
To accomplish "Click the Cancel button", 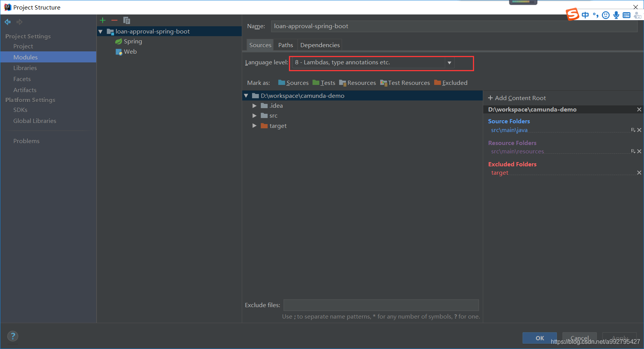I will pos(579,338).
